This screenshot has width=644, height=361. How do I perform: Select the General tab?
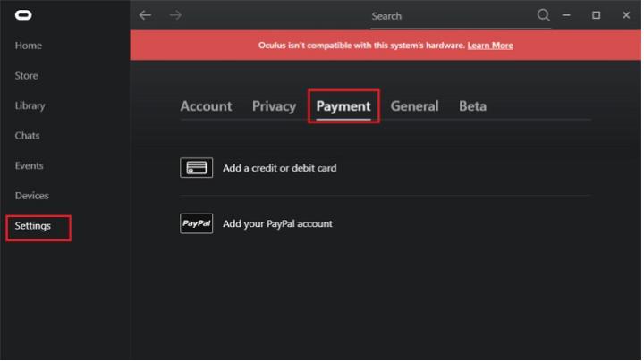pyautogui.click(x=414, y=106)
